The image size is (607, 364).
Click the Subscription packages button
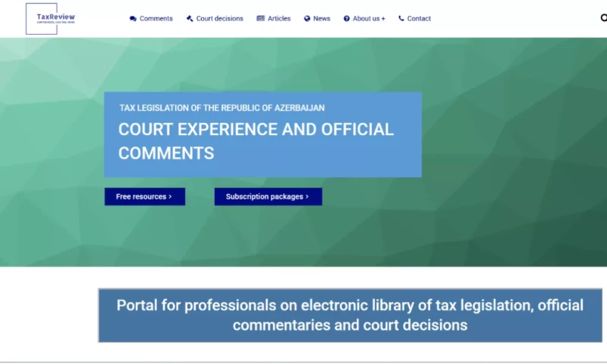tap(269, 196)
